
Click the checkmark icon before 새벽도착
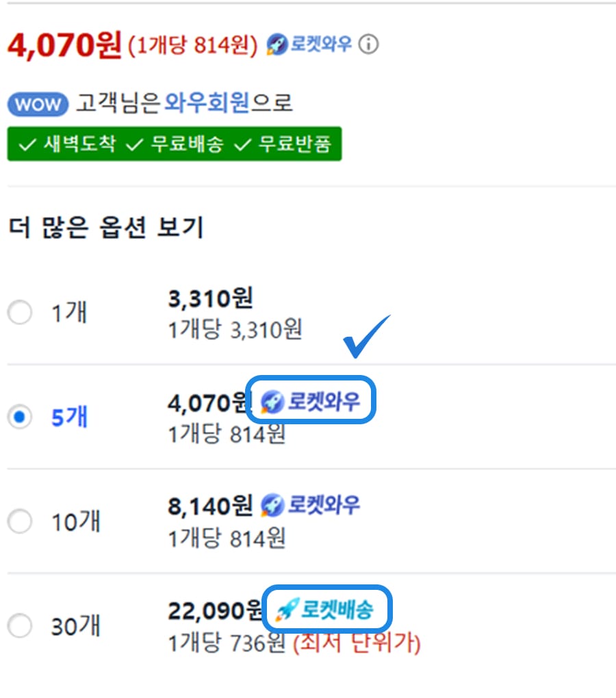click(25, 144)
